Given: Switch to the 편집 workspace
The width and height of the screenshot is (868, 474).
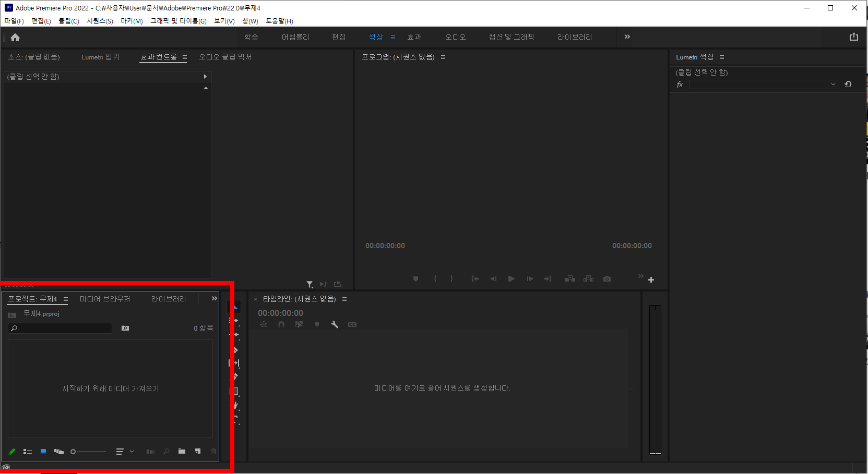Looking at the screenshot, I should point(339,37).
